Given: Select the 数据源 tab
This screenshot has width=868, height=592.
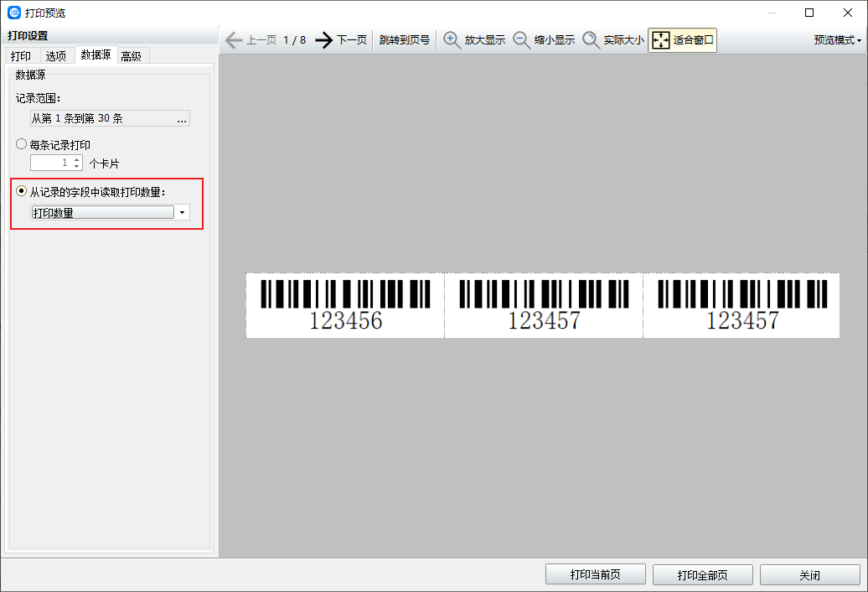Looking at the screenshot, I should (x=96, y=55).
